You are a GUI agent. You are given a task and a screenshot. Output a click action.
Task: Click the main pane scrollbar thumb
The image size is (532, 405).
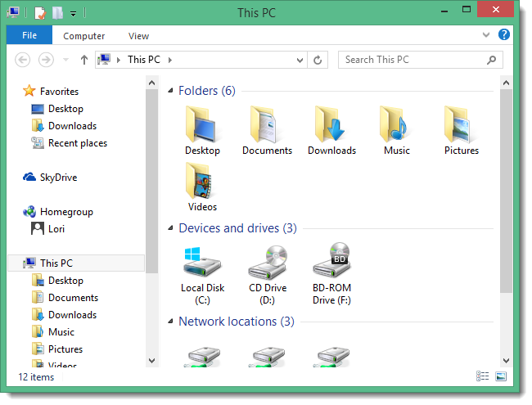click(x=506, y=191)
